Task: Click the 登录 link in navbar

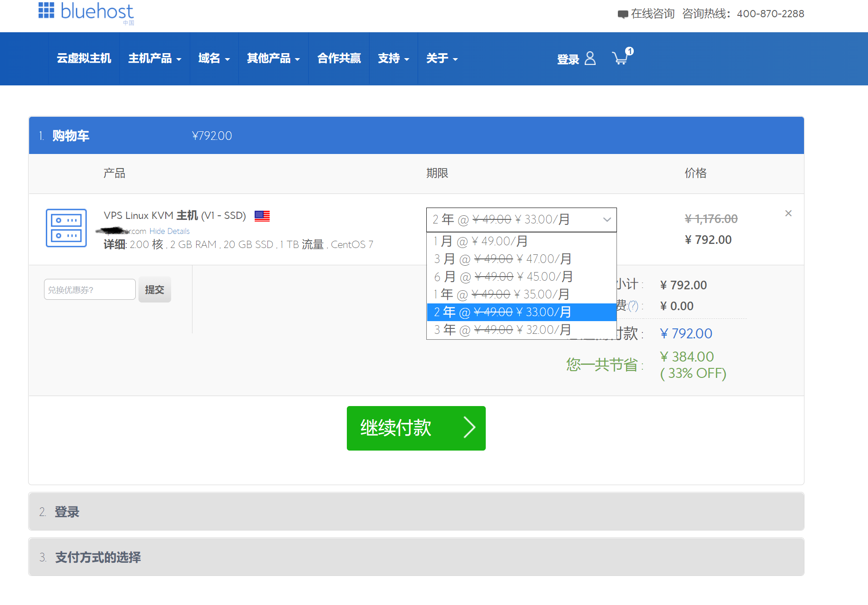Action: tap(568, 60)
